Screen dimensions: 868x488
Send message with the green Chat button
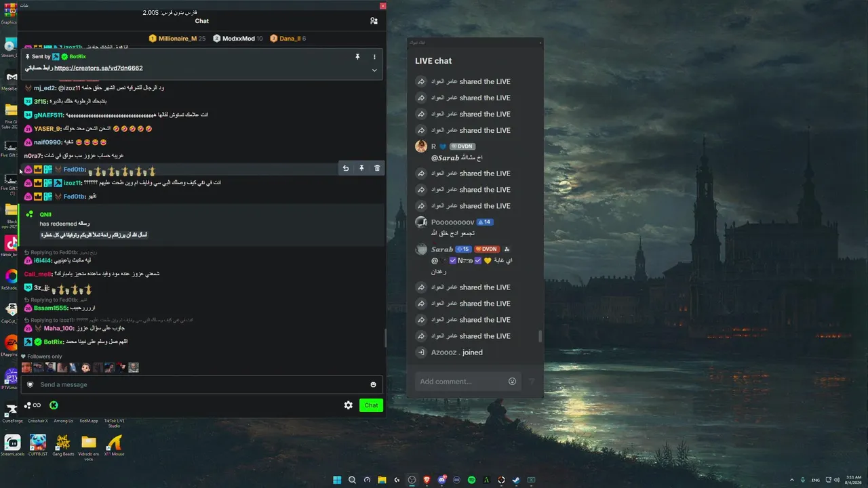[371, 405]
